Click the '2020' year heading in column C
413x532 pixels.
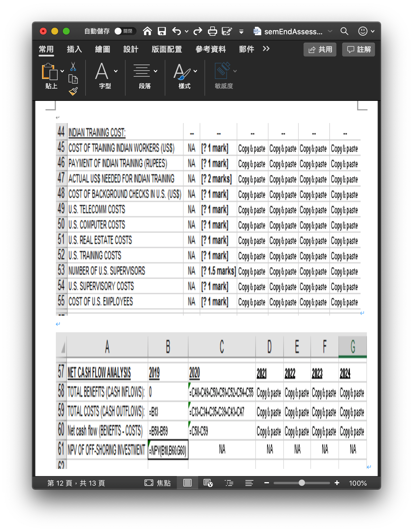coord(194,373)
